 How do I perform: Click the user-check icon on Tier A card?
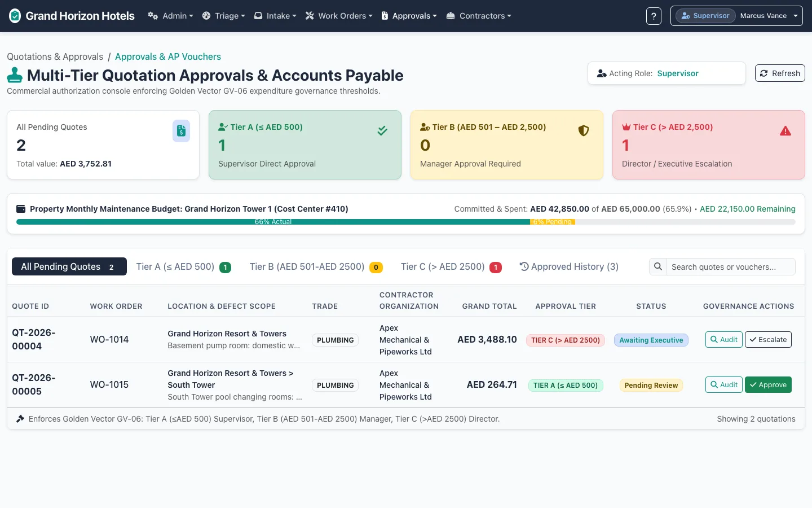(223, 127)
